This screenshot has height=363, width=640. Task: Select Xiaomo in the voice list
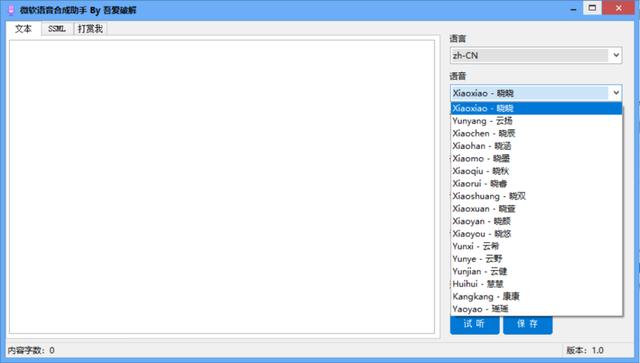tap(536, 158)
